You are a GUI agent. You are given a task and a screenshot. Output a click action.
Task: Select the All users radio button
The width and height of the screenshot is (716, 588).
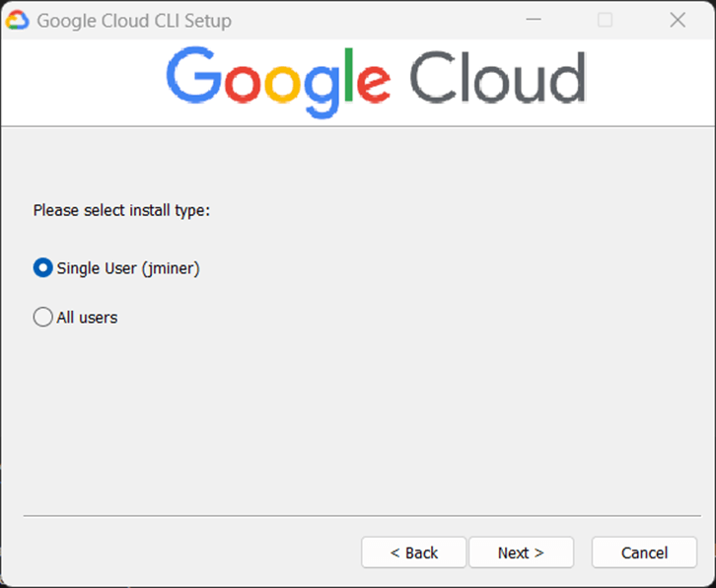[x=42, y=318]
